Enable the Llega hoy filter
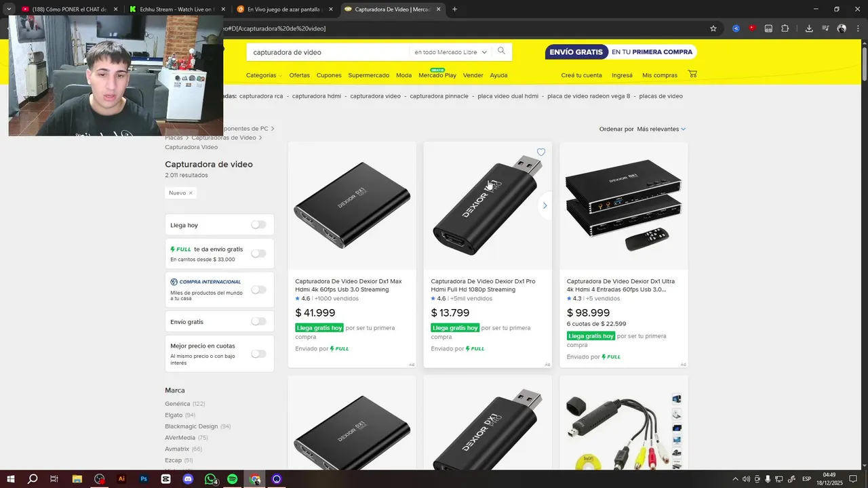 (258, 225)
